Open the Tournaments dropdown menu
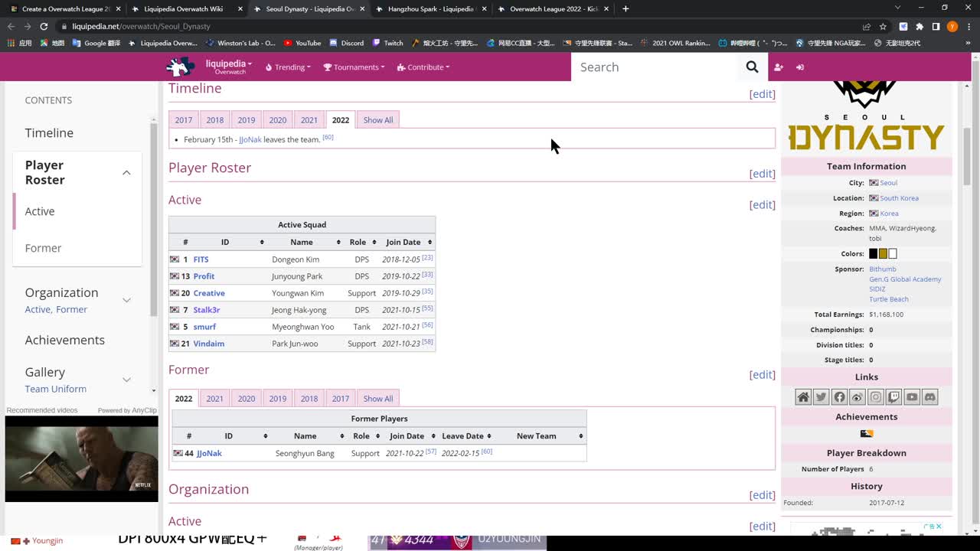This screenshot has height=551, width=980. [354, 67]
